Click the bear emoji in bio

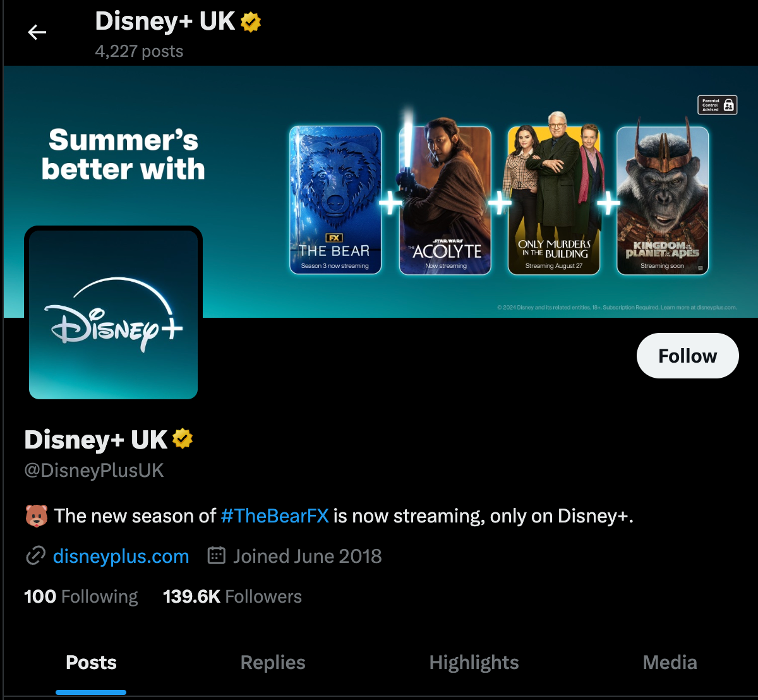tap(37, 516)
